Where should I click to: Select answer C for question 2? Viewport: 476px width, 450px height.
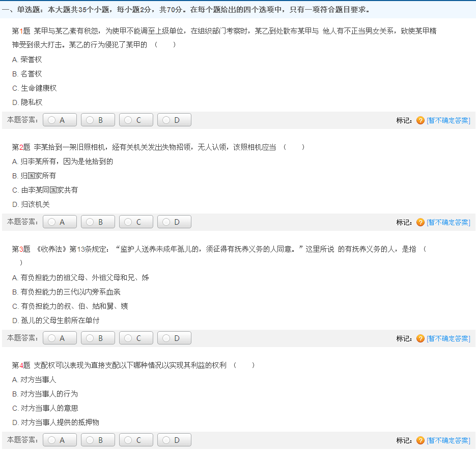tap(136, 222)
